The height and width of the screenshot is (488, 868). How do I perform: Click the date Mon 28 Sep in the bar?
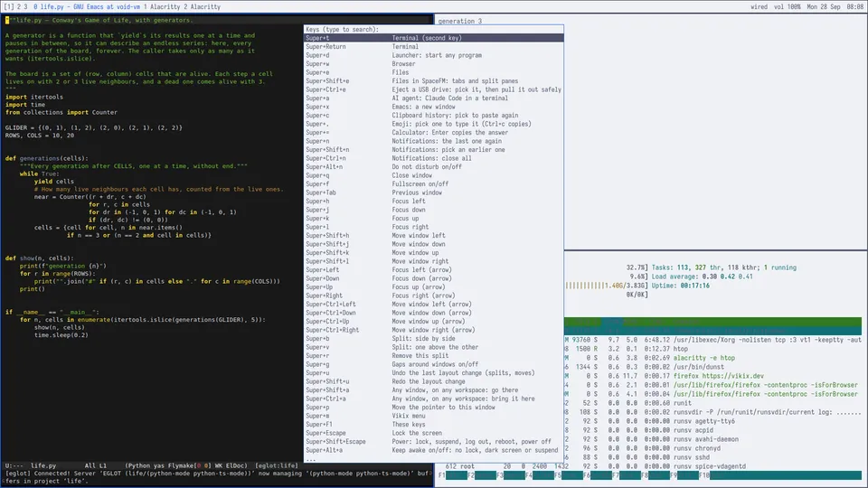823,6
